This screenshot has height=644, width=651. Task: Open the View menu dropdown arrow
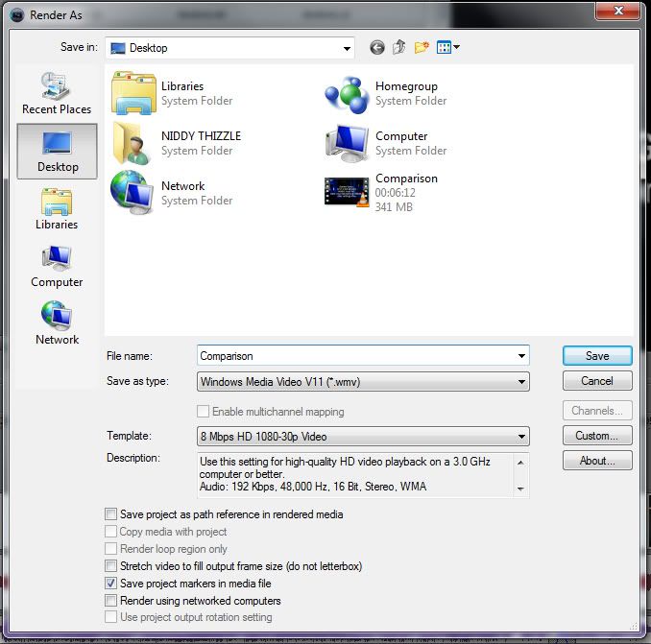point(457,47)
